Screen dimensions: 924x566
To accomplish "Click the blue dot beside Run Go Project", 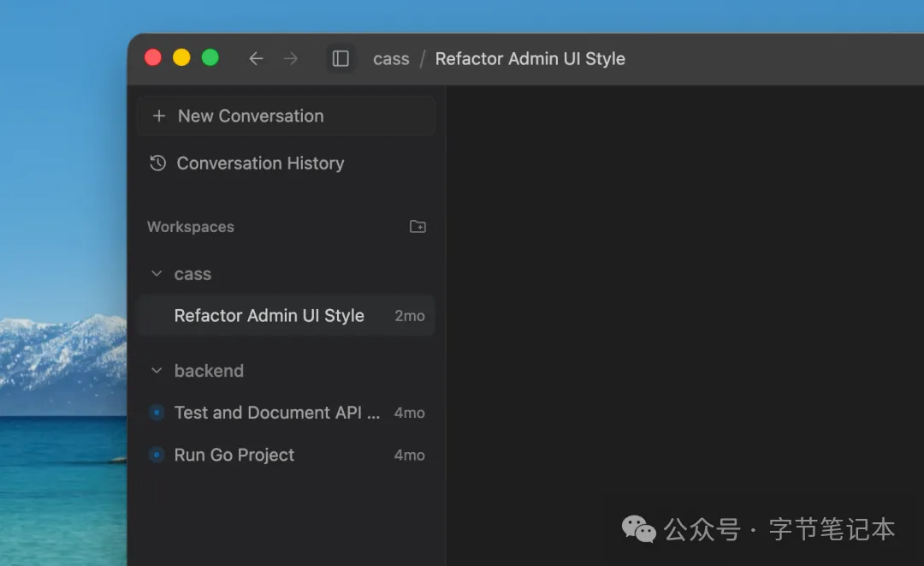I will coord(157,455).
